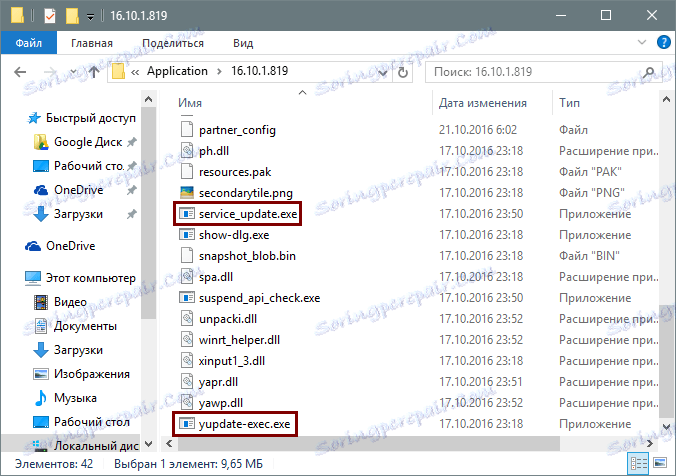Click the search magnifier icon
676x476 pixels.
tap(648, 72)
